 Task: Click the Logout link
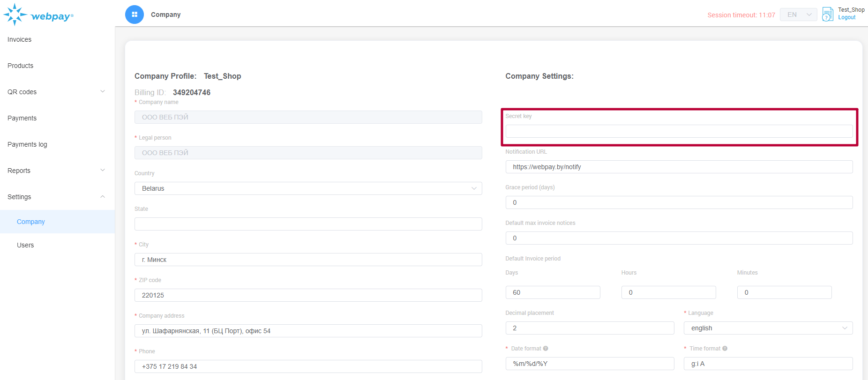pos(846,18)
